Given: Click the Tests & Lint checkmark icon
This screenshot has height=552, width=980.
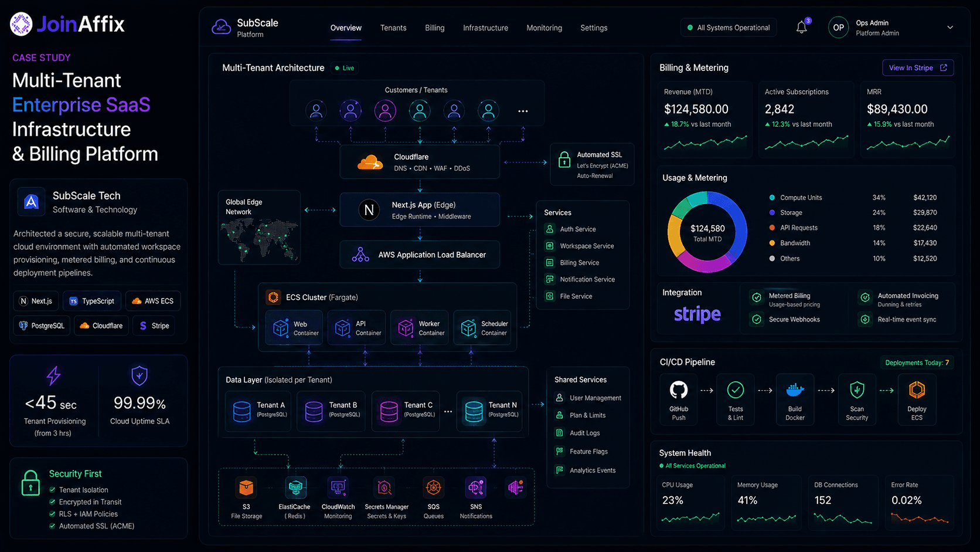Looking at the screenshot, I should [x=736, y=390].
